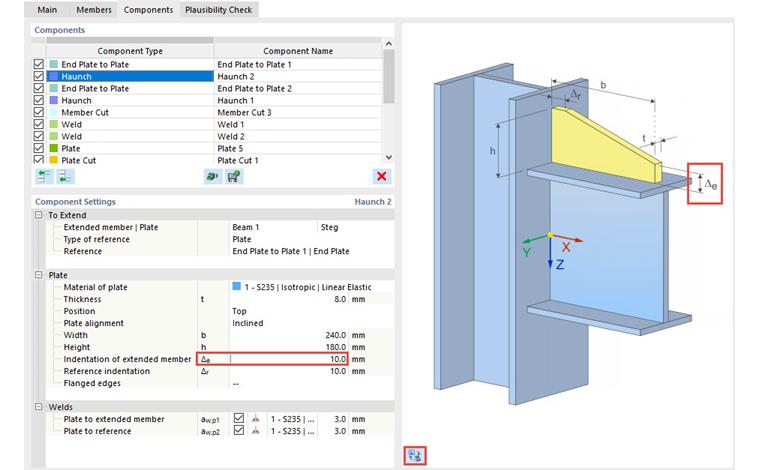Click the move component up icon
The image size is (760, 470).
click(x=44, y=176)
